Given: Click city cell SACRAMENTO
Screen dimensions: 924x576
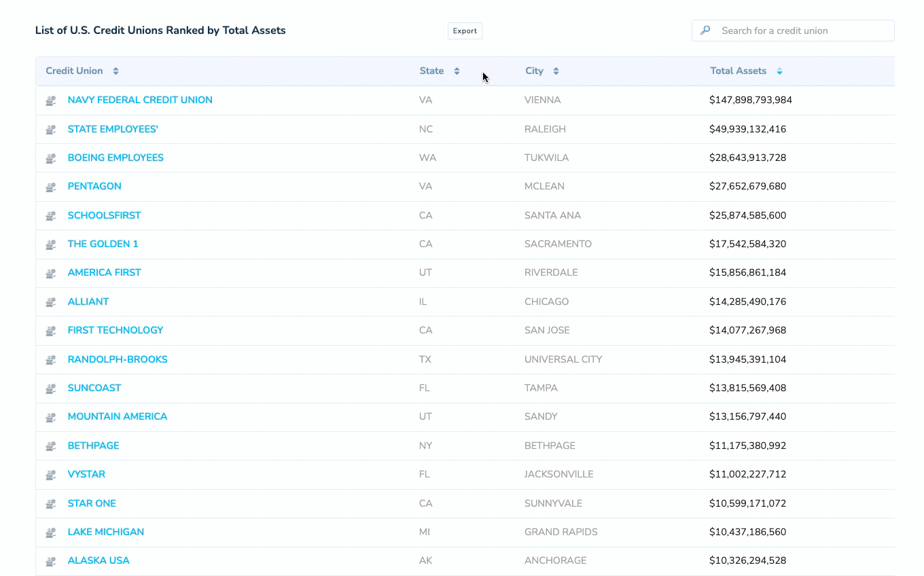Looking at the screenshot, I should click(558, 244).
